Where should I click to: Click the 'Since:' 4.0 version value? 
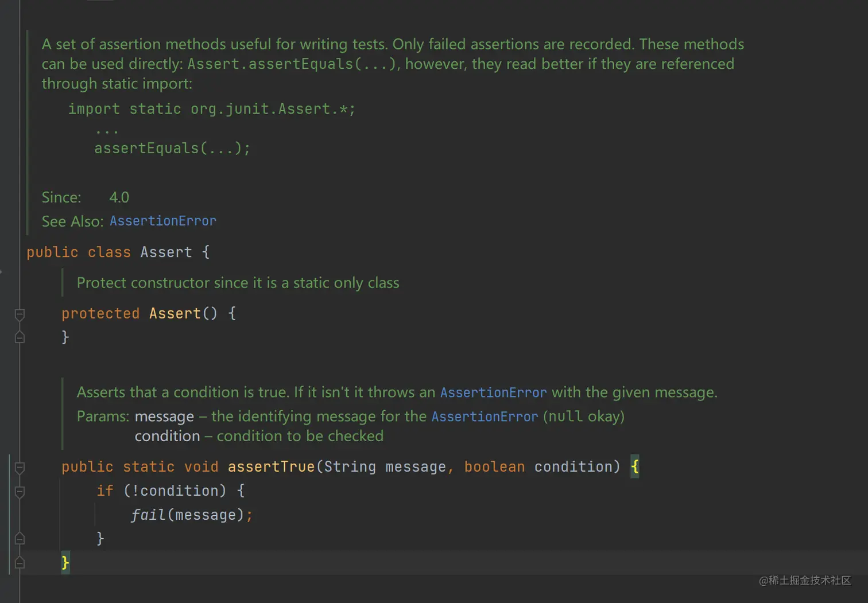119,197
